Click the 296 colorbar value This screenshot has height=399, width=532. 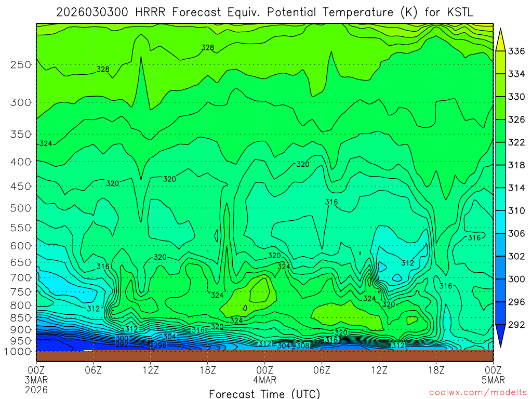pos(516,302)
